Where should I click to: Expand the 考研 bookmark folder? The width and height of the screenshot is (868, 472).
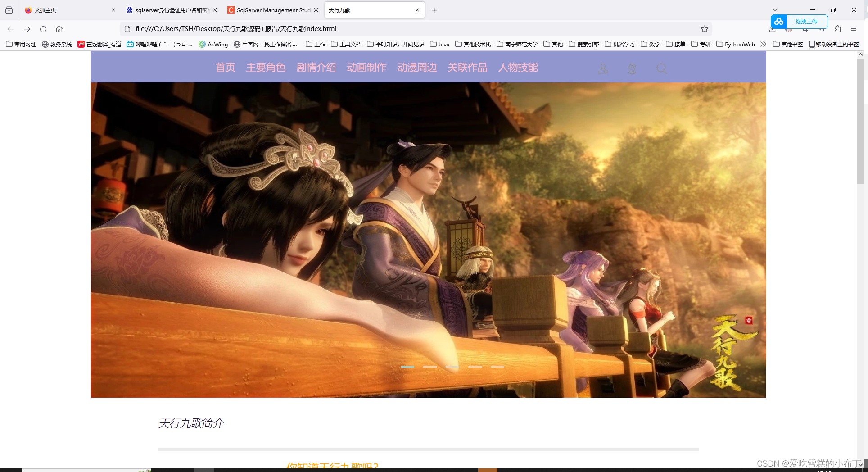pyautogui.click(x=701, y=44)
